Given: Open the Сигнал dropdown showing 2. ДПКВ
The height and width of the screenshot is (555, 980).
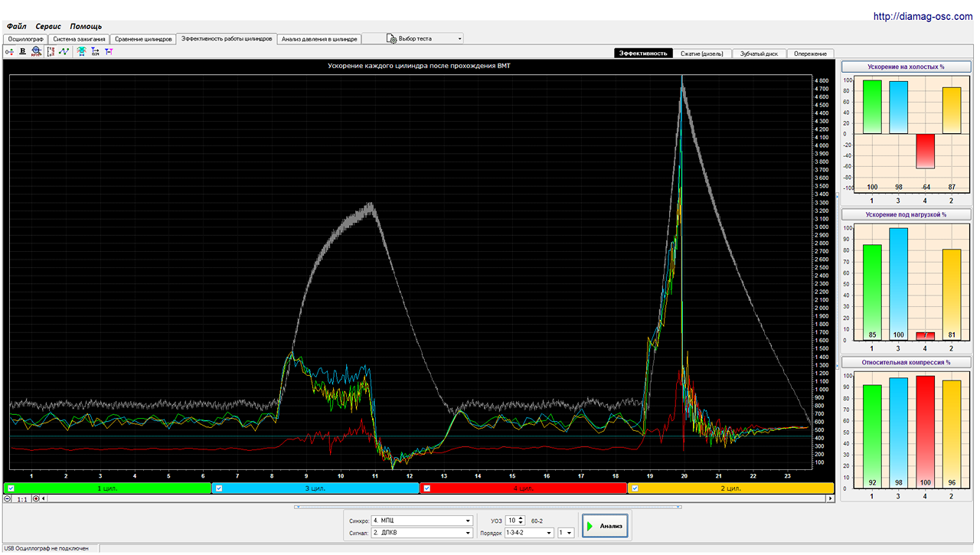Looking at the screenshot, I should click(422, 533).
